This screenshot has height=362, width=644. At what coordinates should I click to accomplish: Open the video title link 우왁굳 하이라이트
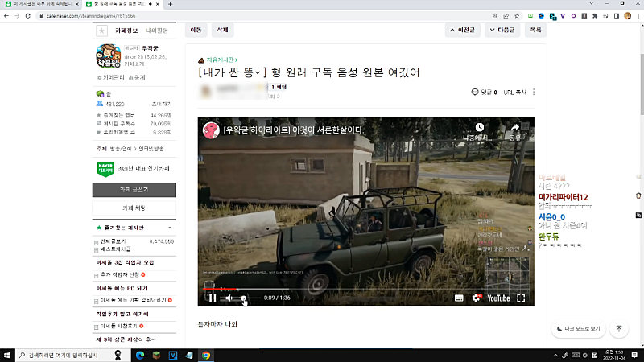294,130
